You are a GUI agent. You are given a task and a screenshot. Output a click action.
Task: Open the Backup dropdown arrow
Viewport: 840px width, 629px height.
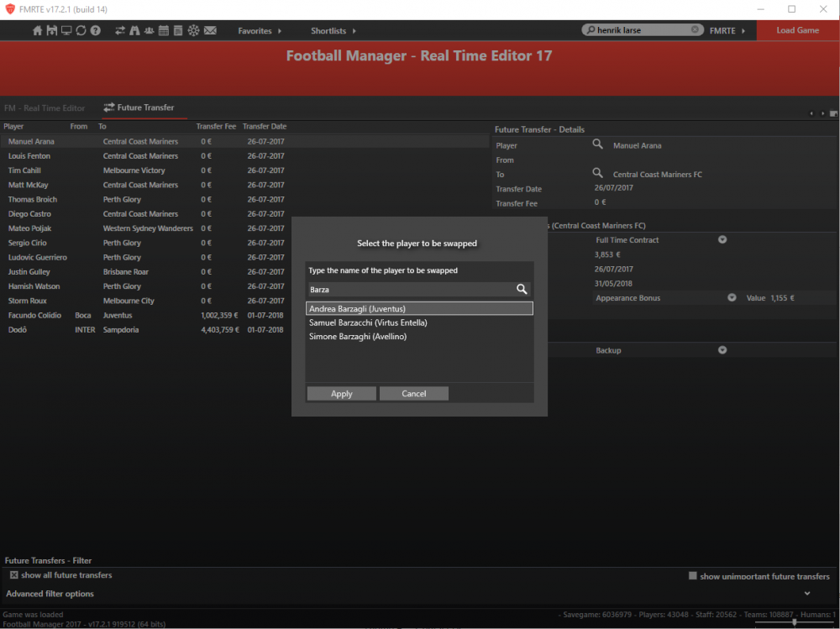click(722, 350)
